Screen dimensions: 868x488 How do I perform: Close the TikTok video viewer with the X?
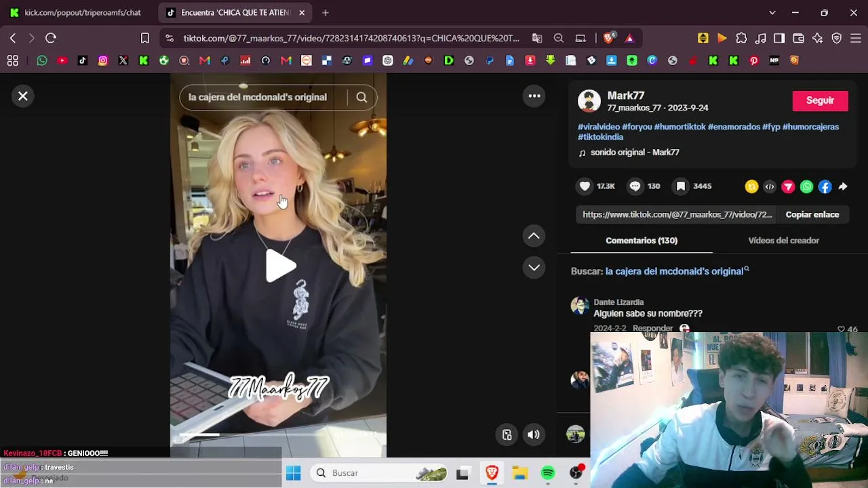pos(22,96)
